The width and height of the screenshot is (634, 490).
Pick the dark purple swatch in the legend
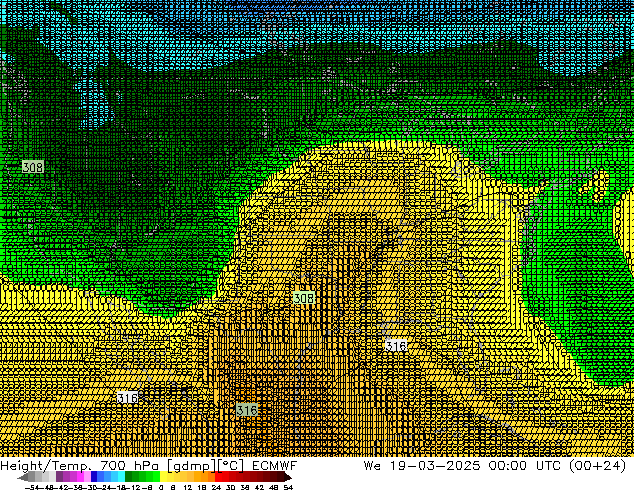(x=59, y=476)
